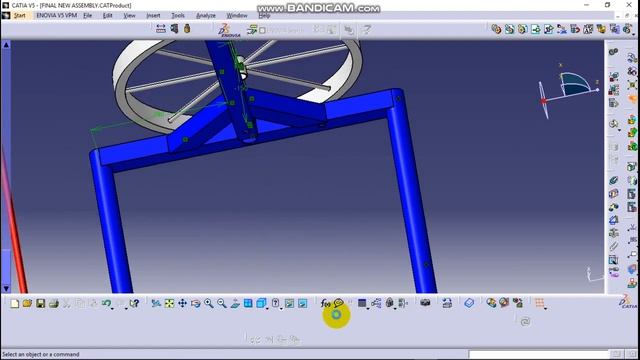The width and height of the screenshot is (640, 360).
Task: Open the View menu
Action: coord(129,16)
